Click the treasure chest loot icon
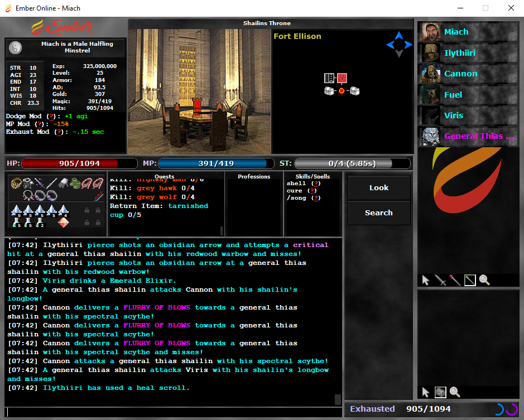 point(440,392)
